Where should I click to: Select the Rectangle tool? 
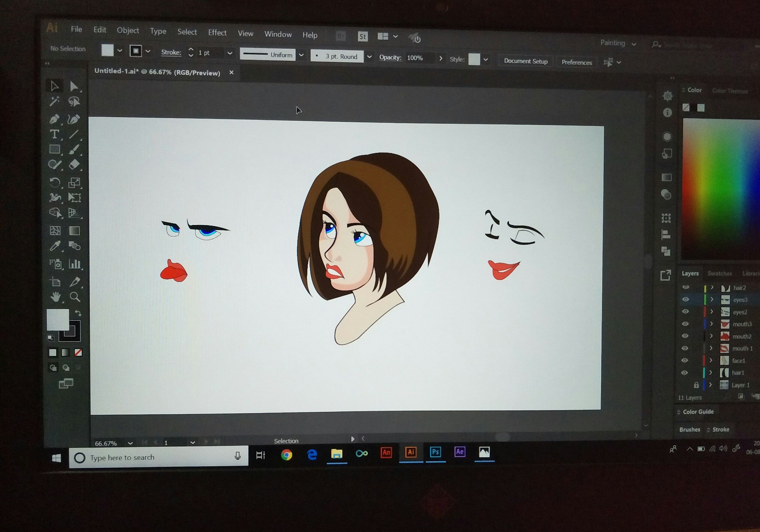55,150
